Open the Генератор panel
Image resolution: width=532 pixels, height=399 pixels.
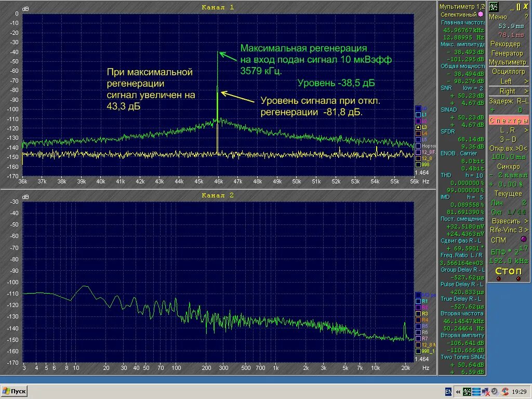pos(507,54)
